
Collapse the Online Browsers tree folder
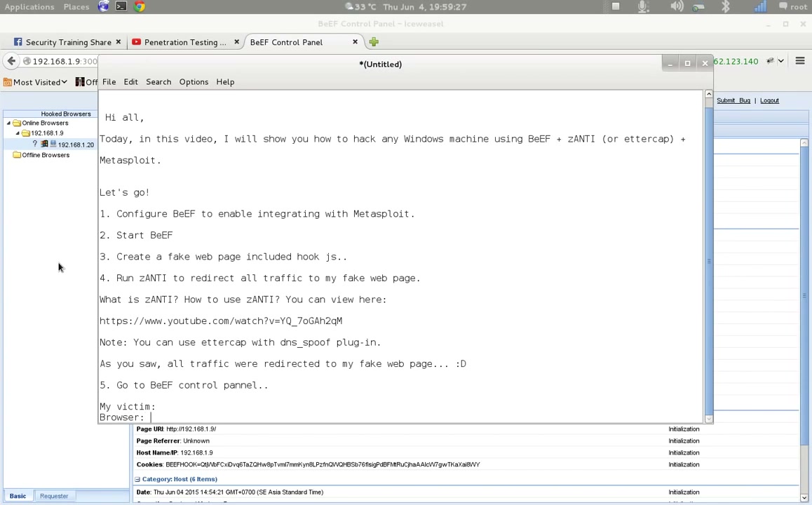[x=9, y=123]
